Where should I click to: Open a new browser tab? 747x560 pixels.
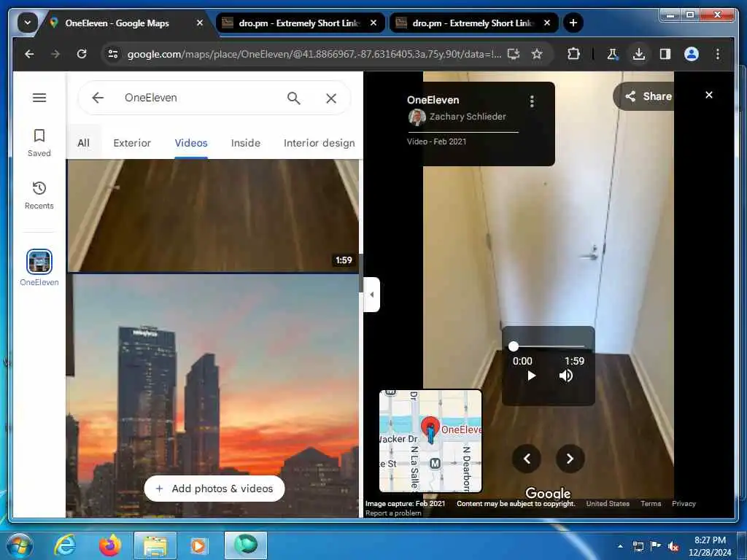(x=573, y=23)
